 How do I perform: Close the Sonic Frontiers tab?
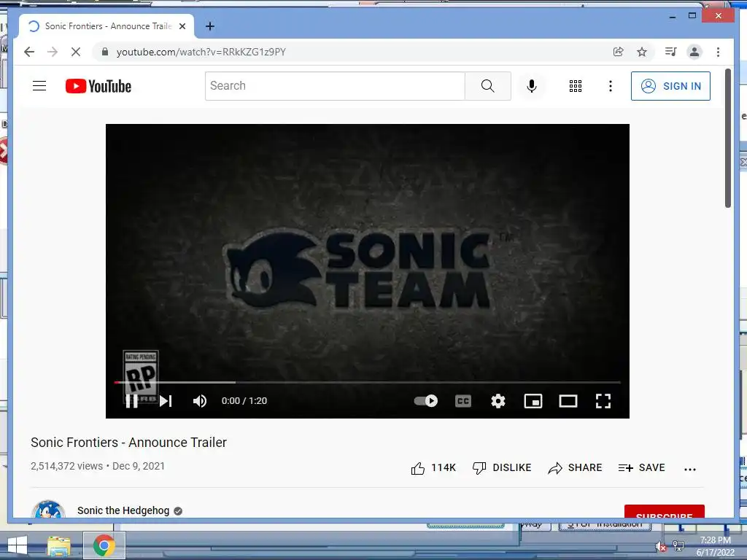click(x=182, y=26)
